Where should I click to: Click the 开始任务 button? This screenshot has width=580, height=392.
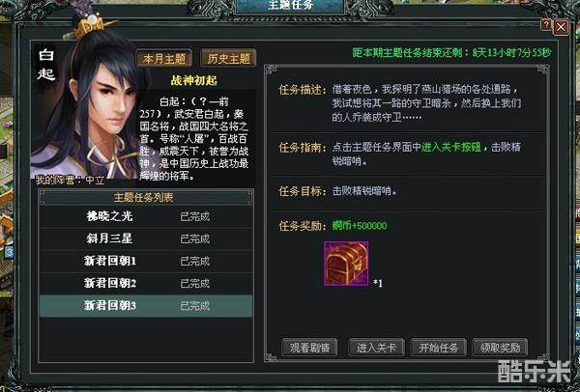[x=439, y=348]
